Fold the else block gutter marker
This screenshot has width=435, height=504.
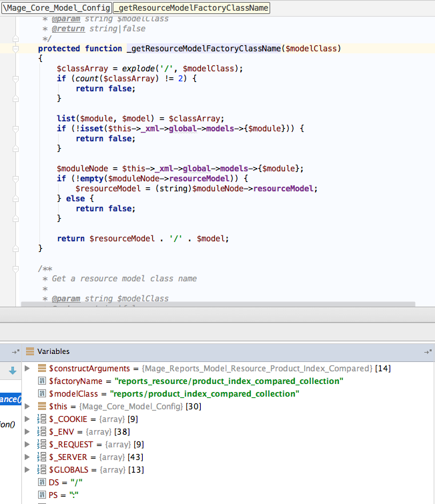15,199
